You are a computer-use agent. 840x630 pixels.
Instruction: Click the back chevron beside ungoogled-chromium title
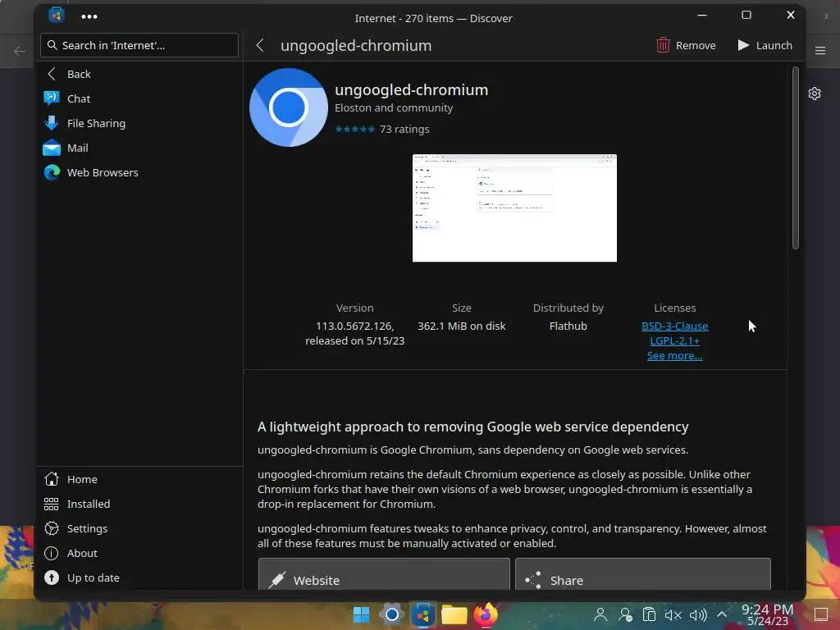(260, 46)
